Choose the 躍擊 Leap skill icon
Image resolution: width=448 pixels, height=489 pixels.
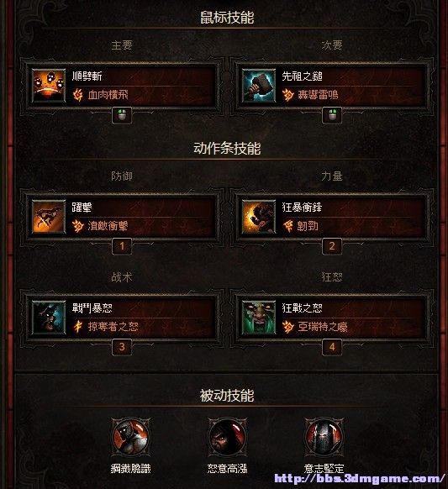[49, 217]
